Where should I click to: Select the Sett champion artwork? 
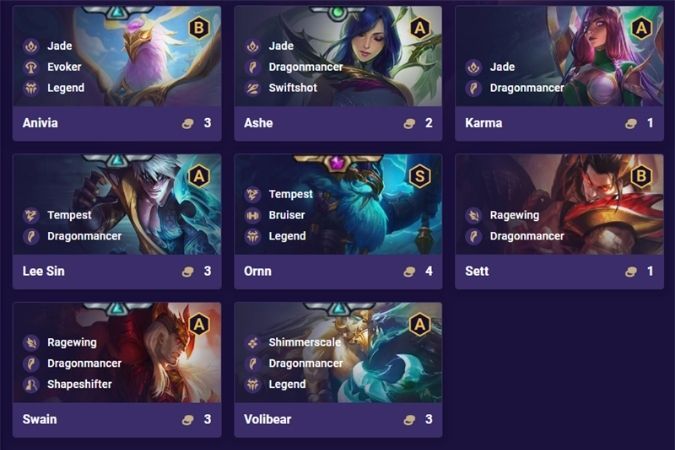560,205
